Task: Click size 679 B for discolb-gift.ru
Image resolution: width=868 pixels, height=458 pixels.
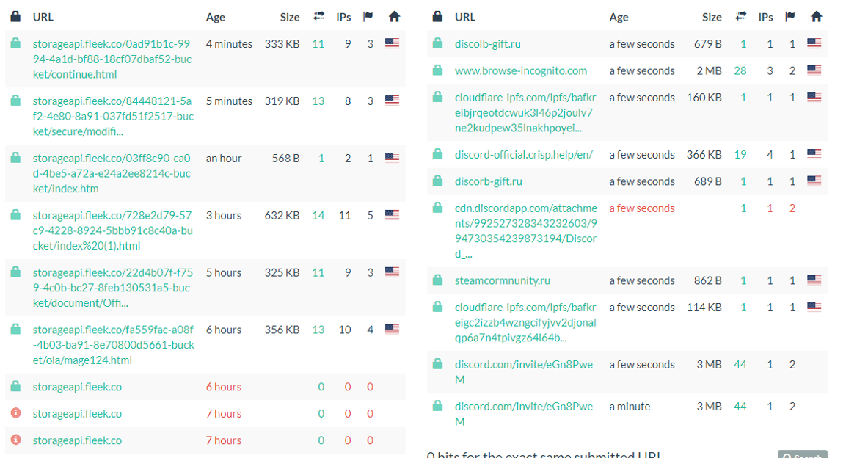Action: click(x=708, y=44)
